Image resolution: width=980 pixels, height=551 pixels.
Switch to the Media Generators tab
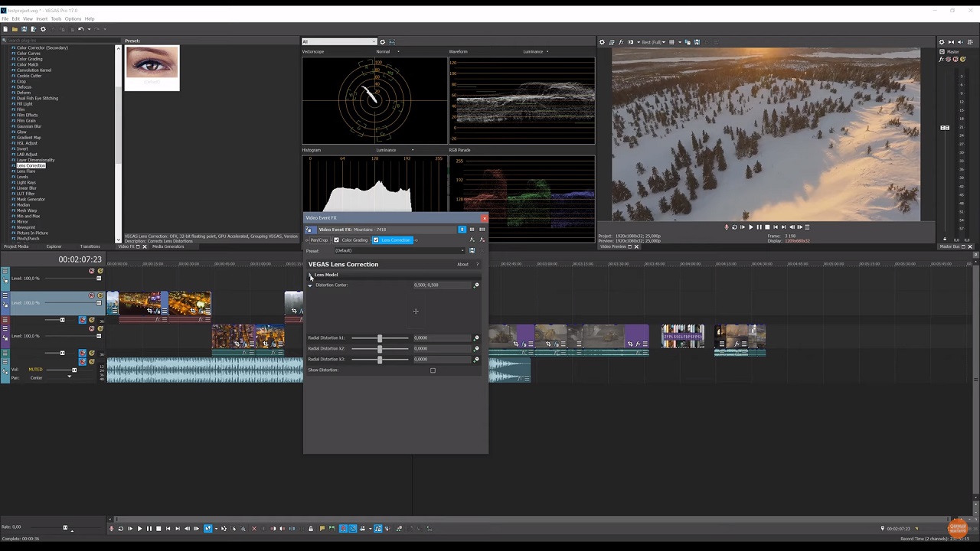tap(168, 246)
